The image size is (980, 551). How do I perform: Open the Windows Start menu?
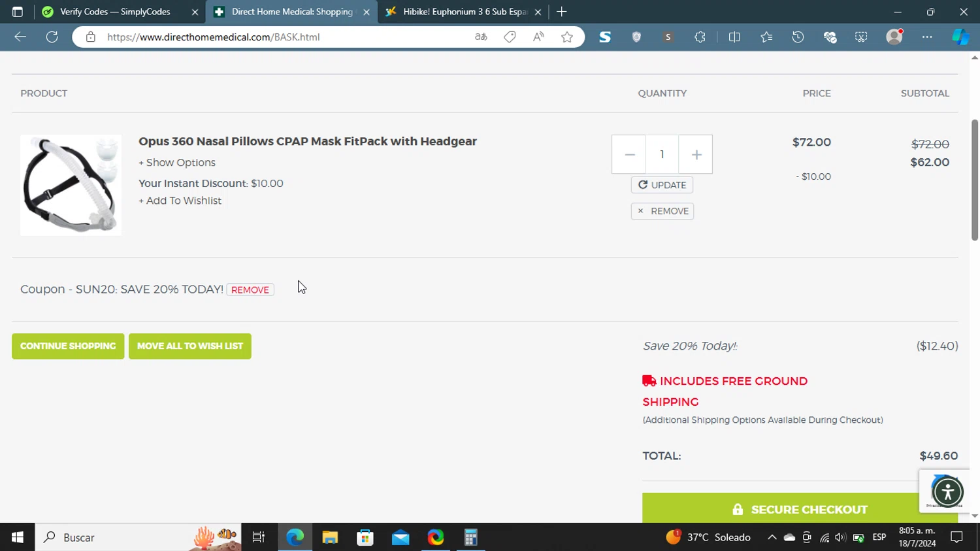tap(18, 537)
